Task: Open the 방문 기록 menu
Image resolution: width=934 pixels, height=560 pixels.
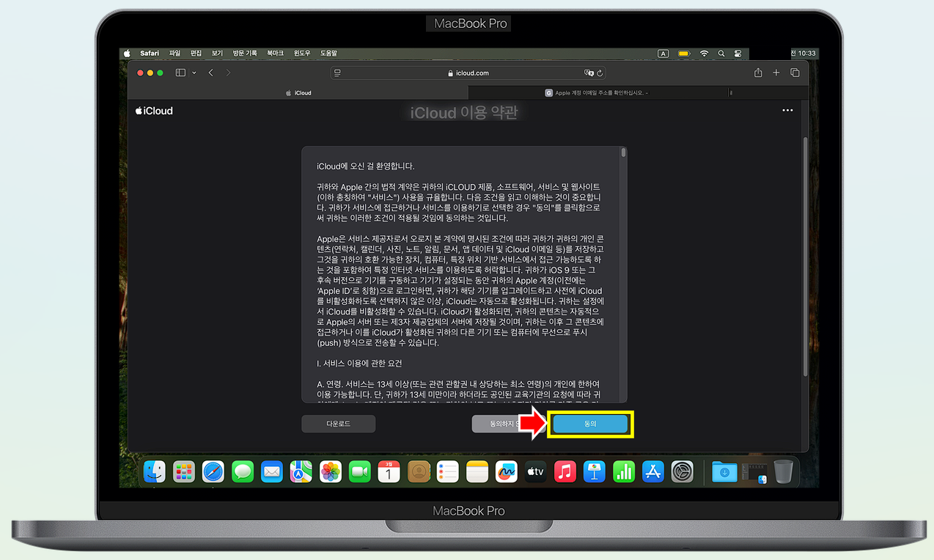Action: coord(245,54)
